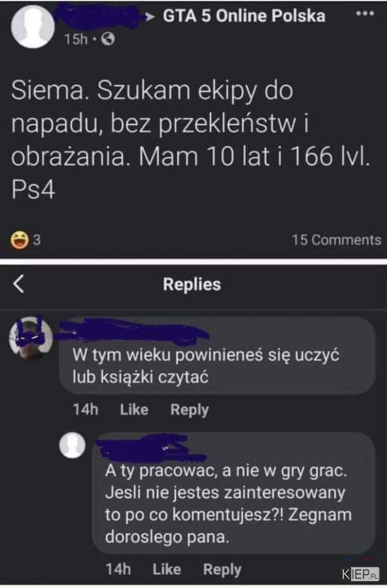
Task: Click the laughing reaction emoji
Action: coord(20,240)
